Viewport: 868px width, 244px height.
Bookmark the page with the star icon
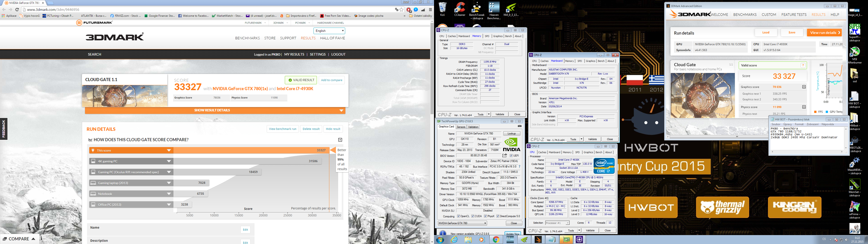402,10
